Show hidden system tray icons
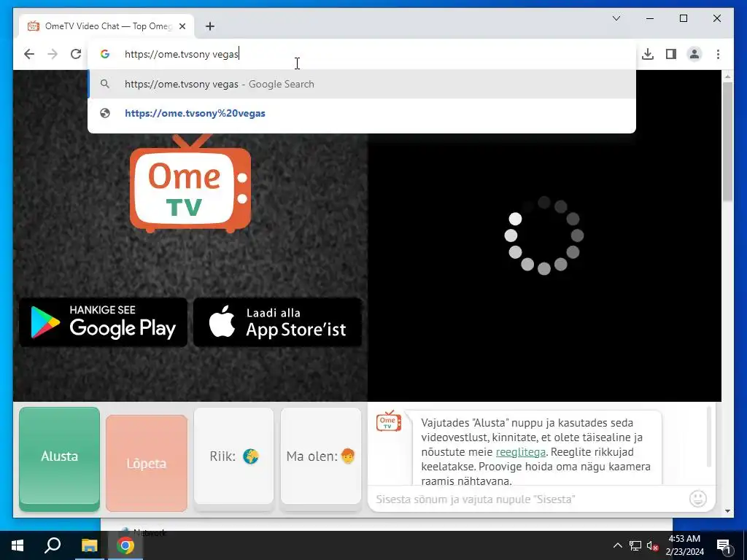Screen dimensions: 747x560 [x=617, y=545]
